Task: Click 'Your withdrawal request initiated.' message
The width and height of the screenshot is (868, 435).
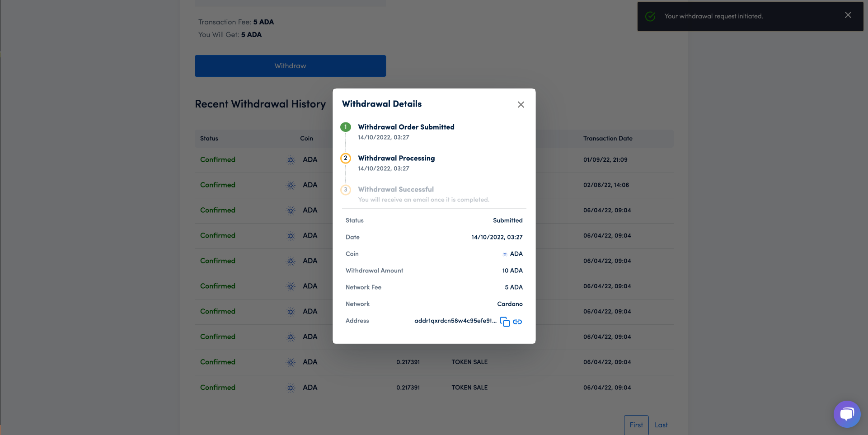Action: point(713,16)
